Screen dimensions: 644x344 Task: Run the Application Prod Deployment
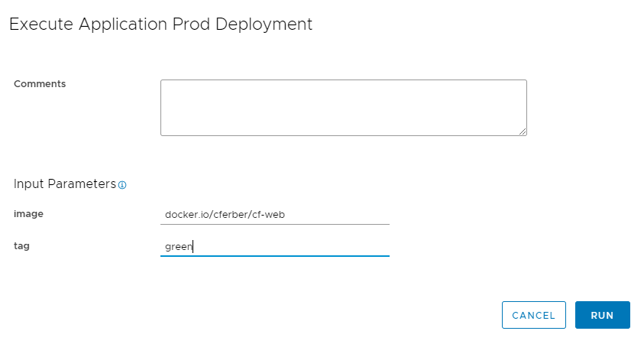pyautogui.click(x=602, y=315)
